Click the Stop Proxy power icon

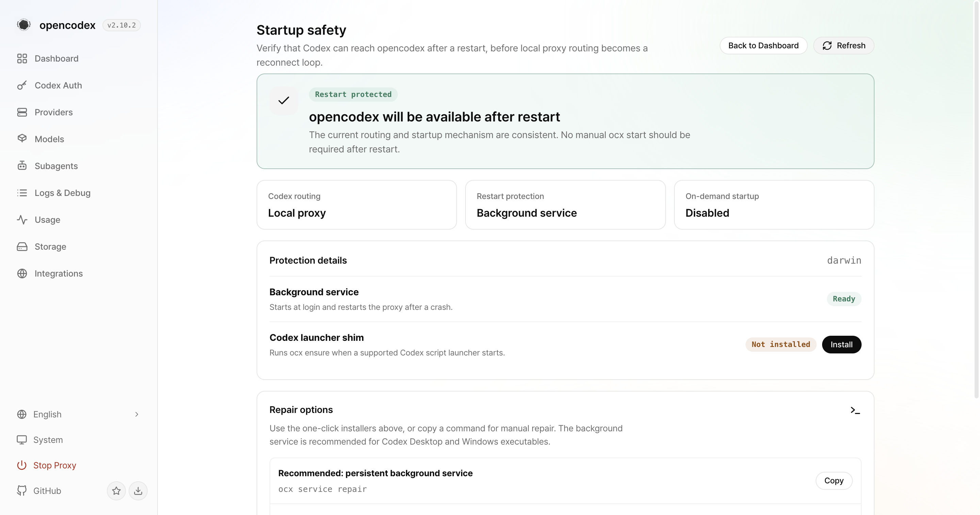22,465
